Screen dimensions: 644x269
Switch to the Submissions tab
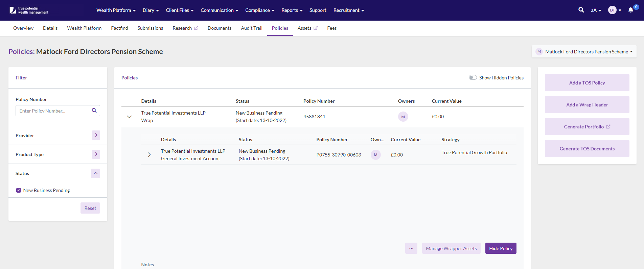point(150,28)
